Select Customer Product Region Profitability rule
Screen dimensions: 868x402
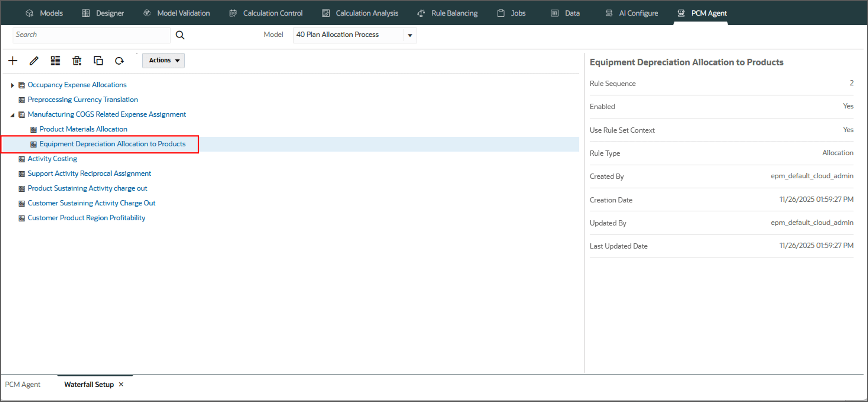86,218
